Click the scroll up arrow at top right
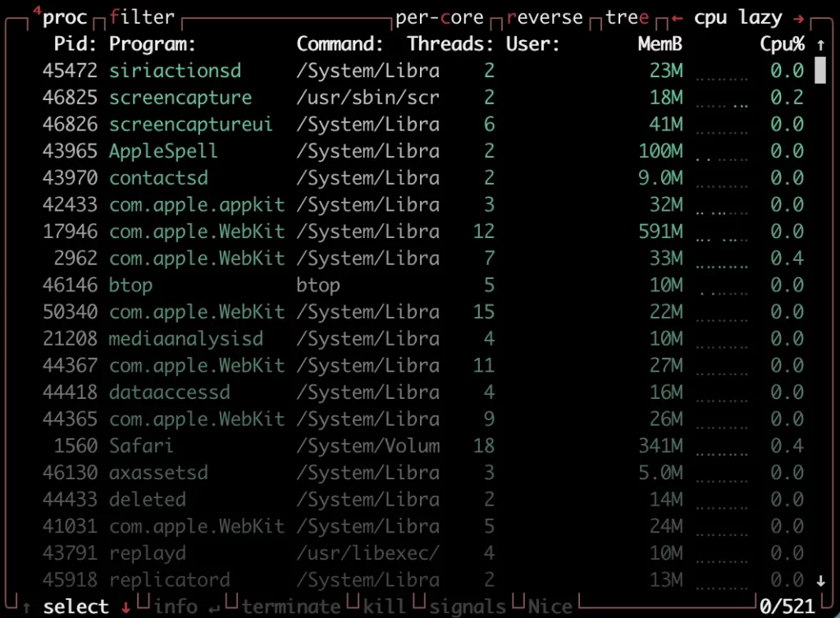The height and width of the screenshot is (618, 840). point(819,44)
